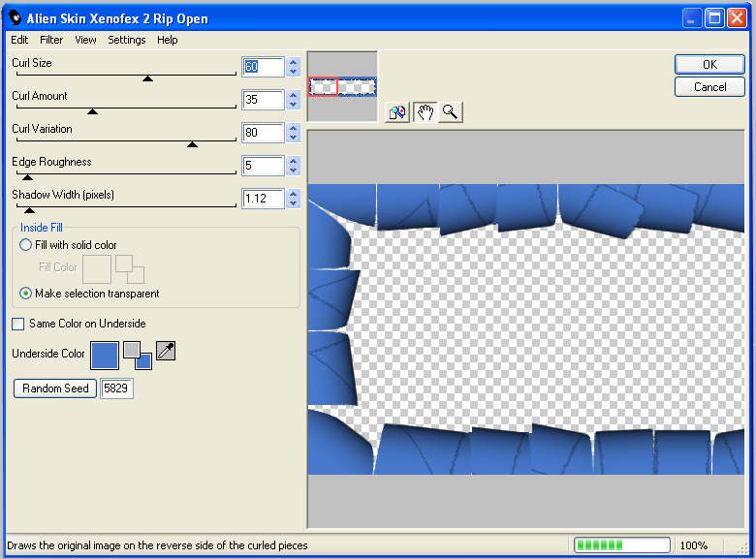Click the Random Seed button
This screenshot has height=559, width=756.
(x=55, y=388)
